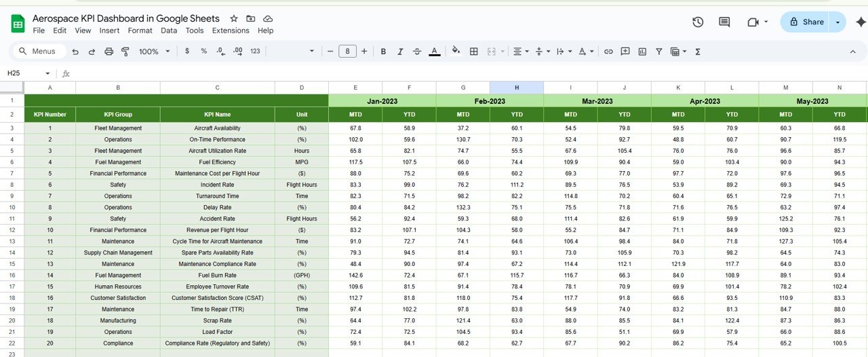This screenshot has width=868, height=357.
Task: Insert a chart
Action: click(x=642, y=52)
